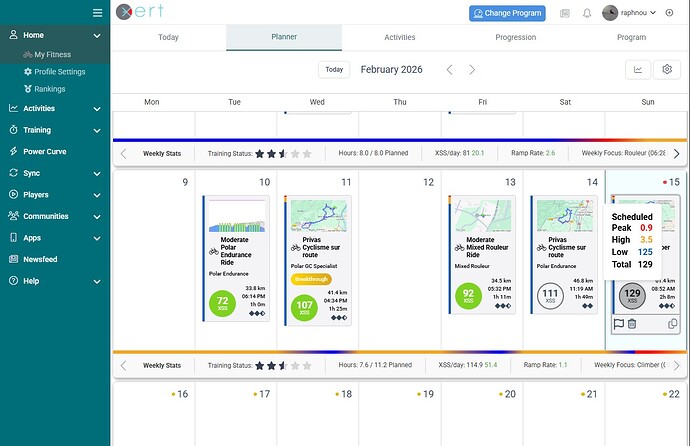This screenshot has height=446, width=690.
Task: Select the Planner tab
Action: [284, 37]
